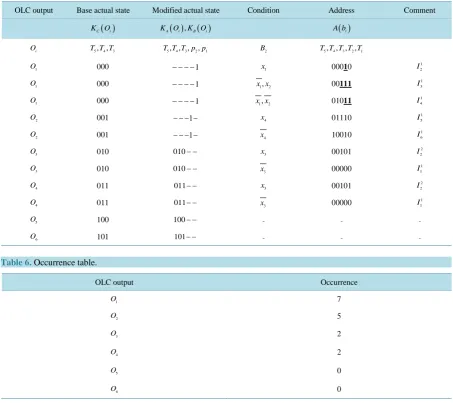Click base state 001 in the address 01110 row
The image size is (453, 403).
pos(103,118)
